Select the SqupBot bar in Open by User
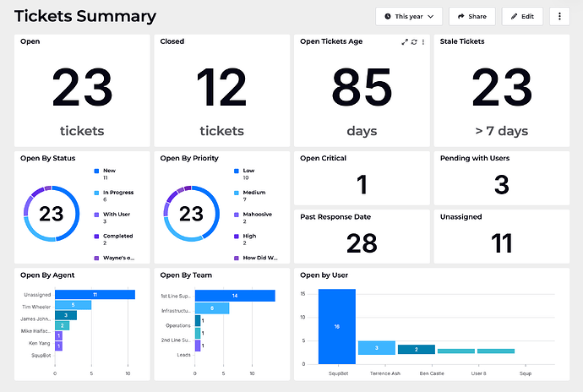This screenshot has height=392, width=583. point(336,325)
